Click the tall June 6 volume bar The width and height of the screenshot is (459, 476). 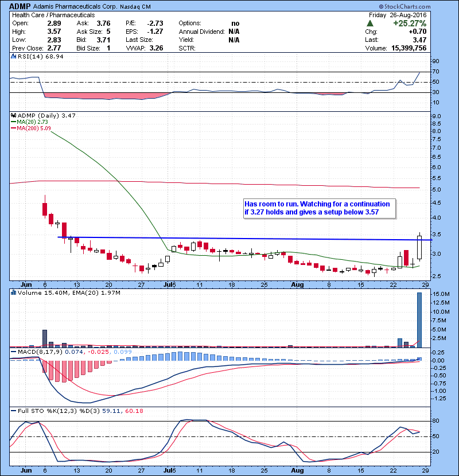45,338
